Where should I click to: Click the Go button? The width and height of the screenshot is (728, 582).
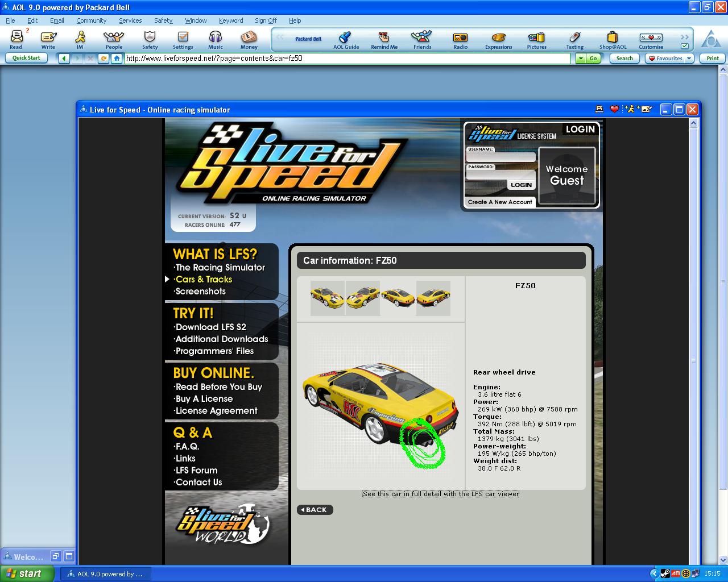pyautogui.click(x=593, y=58)
